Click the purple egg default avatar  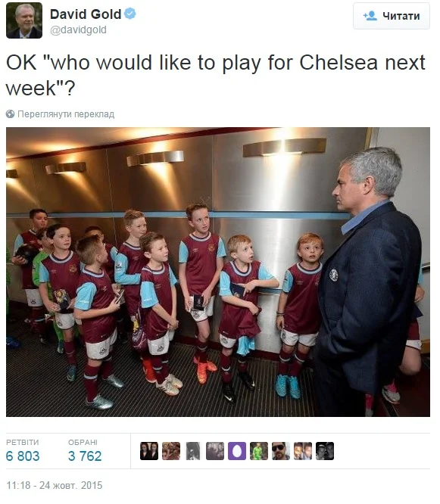[237, 451]
